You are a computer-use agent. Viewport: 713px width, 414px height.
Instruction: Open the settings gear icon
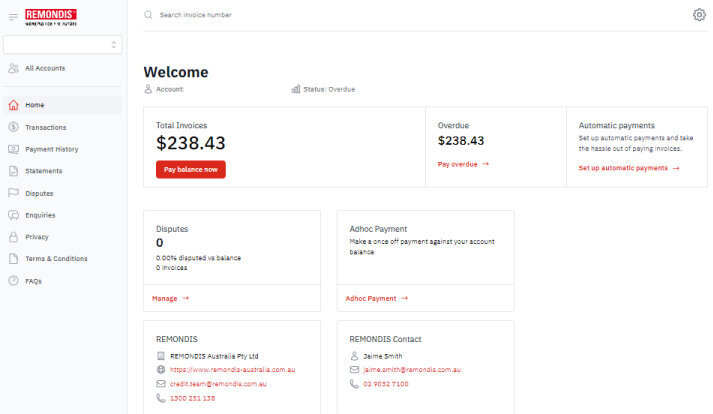click(x=699, y=15)
